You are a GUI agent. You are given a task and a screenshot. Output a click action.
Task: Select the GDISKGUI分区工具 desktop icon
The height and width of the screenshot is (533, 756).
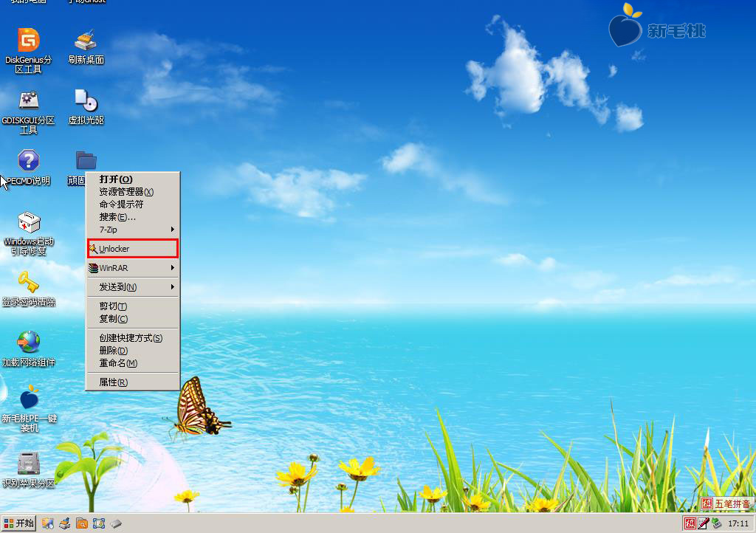[29, 111]
